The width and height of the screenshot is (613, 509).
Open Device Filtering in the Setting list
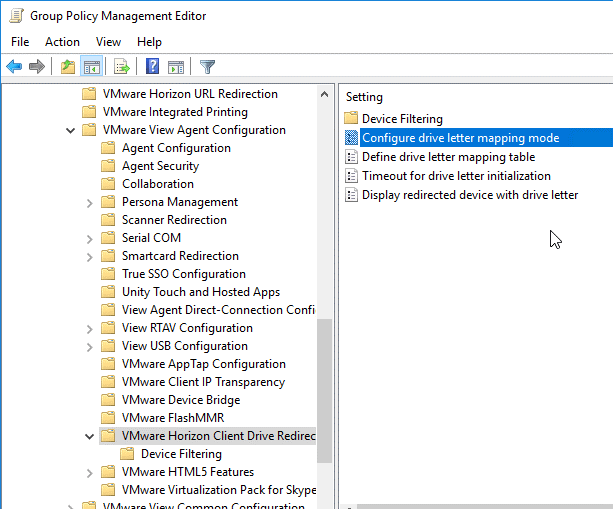click(x=402, y=118)
